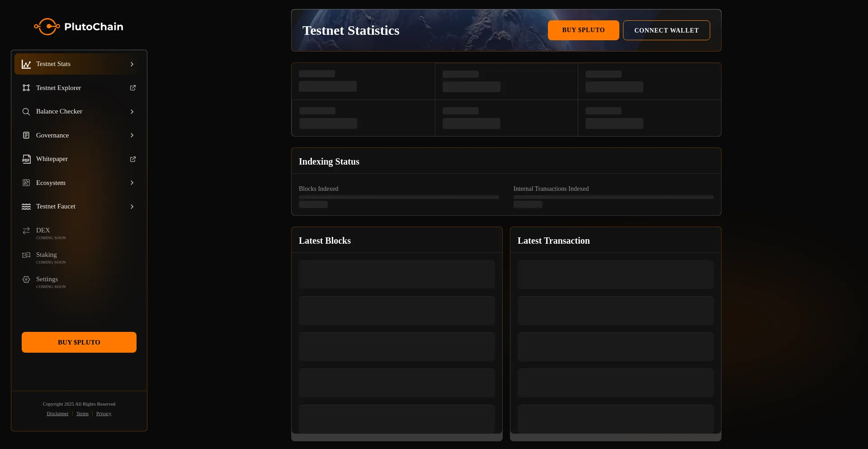Click the sidebar Buy $PLUTO button
868x449 pixels.
click(79, 342)
